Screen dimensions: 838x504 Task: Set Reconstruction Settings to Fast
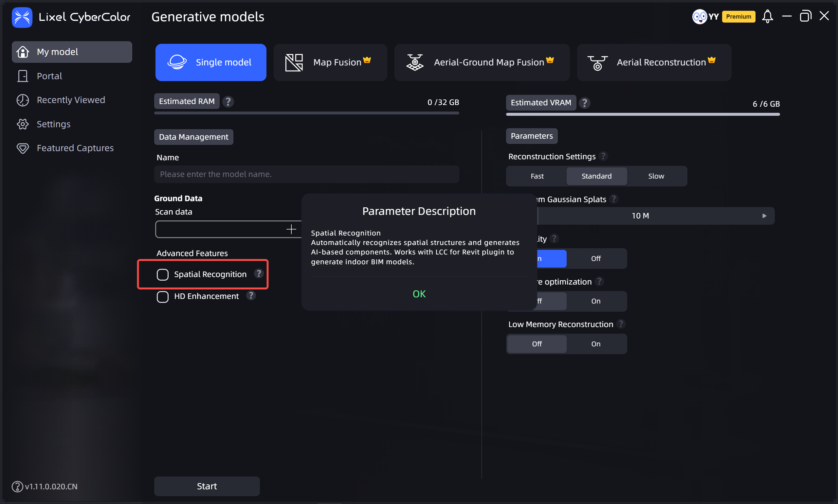(537, 176)
